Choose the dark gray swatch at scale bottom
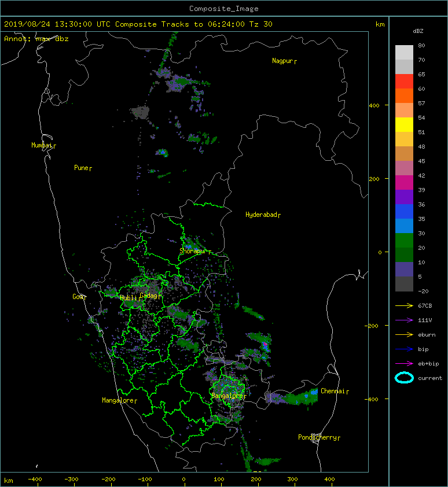The image size is (448, 487). pos(404,283)
